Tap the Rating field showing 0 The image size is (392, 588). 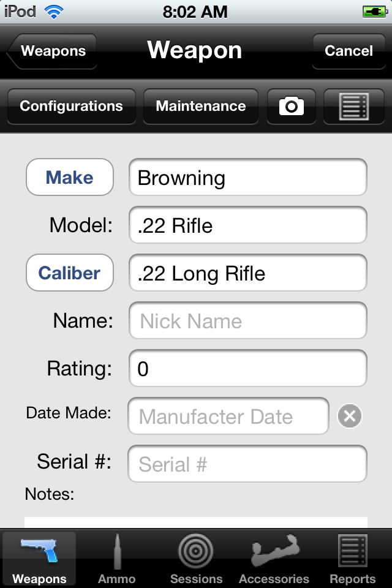[x=247, y=368]
